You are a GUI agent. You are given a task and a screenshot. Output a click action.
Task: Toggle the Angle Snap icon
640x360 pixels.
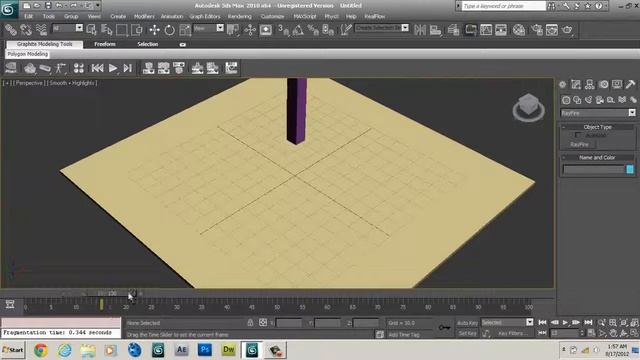point(298,30)
